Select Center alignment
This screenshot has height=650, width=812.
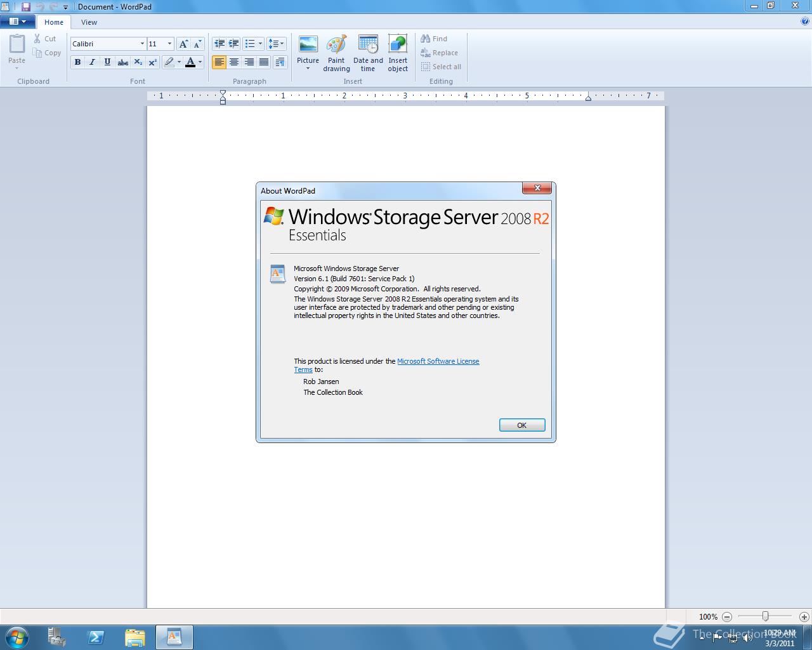point(234,62)
